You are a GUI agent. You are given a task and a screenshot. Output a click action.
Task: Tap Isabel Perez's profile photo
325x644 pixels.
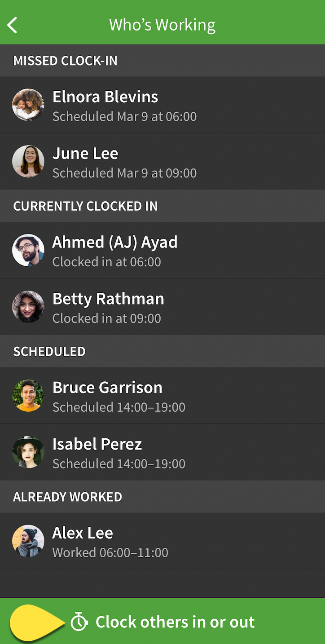[x=28, y=452]
